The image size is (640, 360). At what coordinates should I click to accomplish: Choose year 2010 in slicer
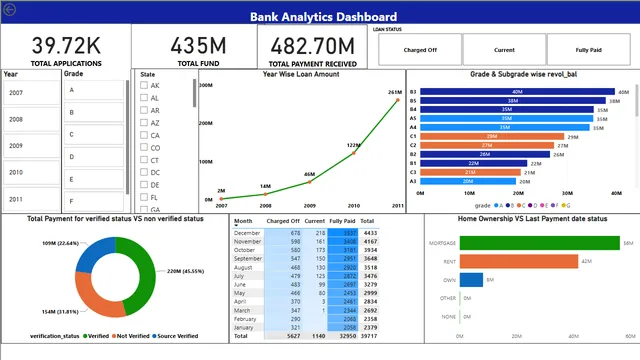[31, 172]
